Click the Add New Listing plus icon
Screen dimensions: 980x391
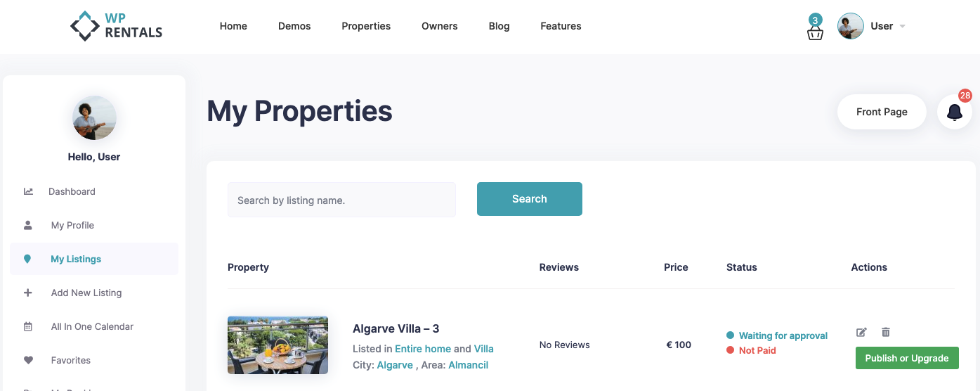[x=28, y=293]
